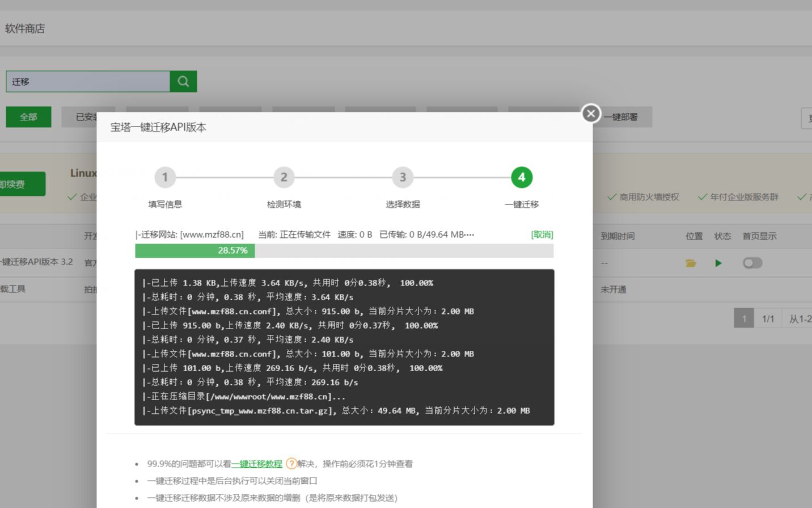The image size is (812, 508).
Task: Select step 4 一键迁移 circle indicator
Action: click(521, 177)
